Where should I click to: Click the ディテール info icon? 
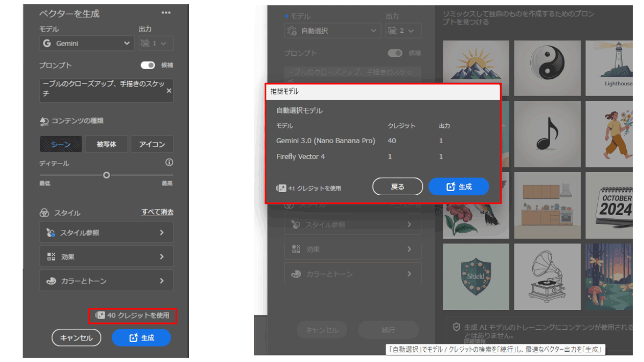pos(169,162)
